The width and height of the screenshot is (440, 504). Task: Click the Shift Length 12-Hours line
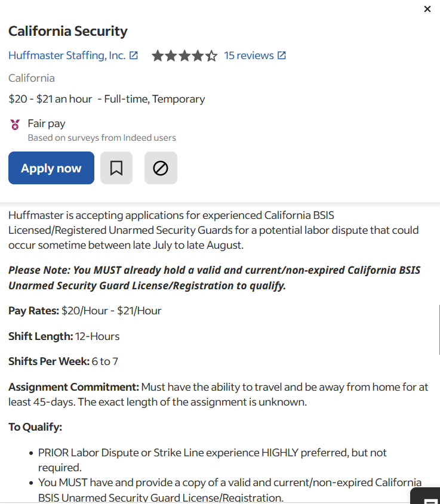pyautogui.click(x=64, y=336)
